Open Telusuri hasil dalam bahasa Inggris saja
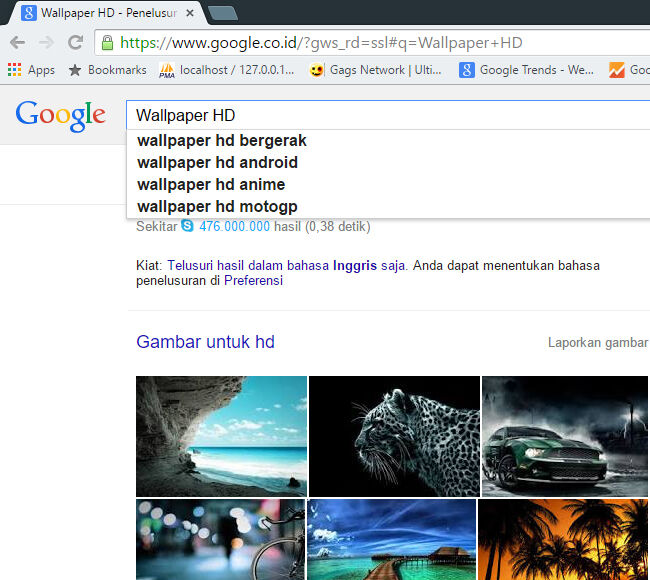This screenshot has width=650, height=580. pos(286,265)
